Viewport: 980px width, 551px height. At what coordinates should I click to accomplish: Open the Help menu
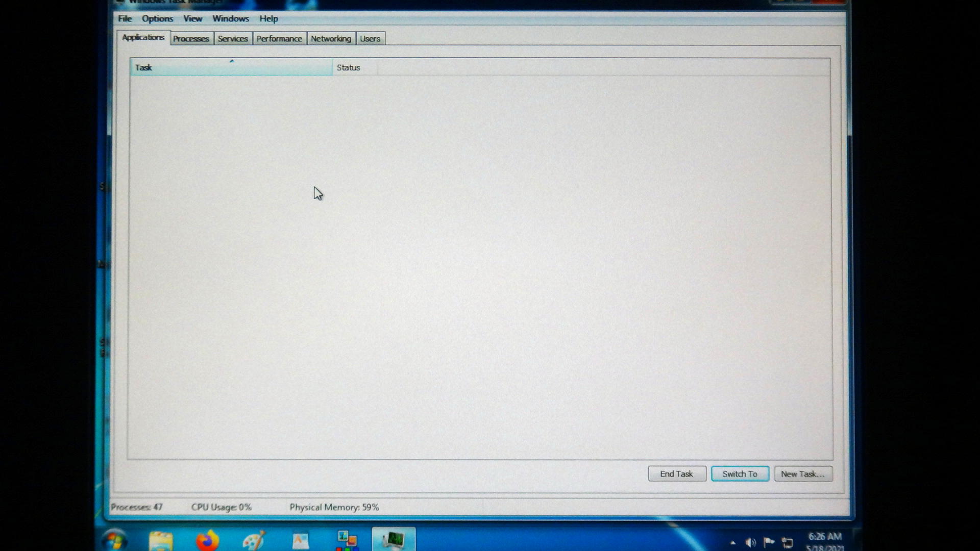[x=268, y=18]
